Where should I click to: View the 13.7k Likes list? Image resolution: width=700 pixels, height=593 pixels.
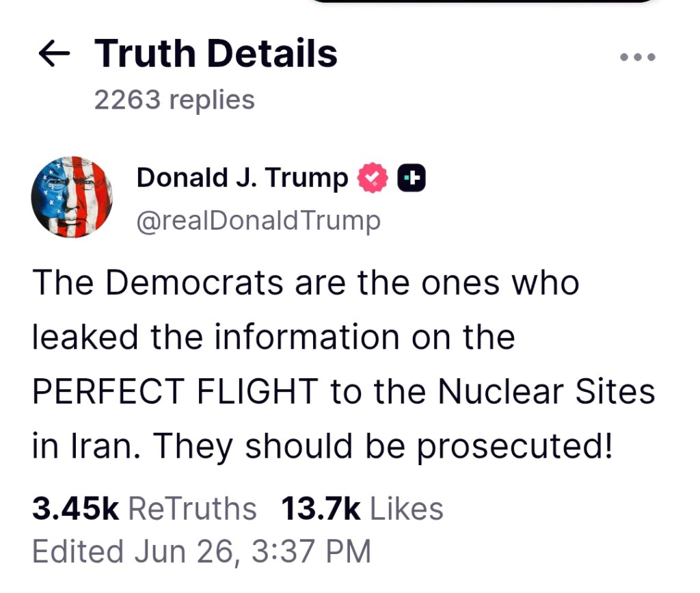[x=362, y=509]
